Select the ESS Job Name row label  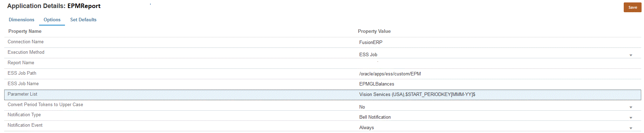click(23, 84)
